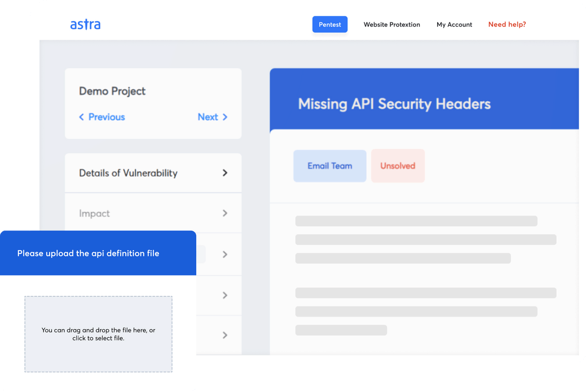Click the file drag-and-drop upload area
The image size is (588, 391).
click(x=98, y=334)
